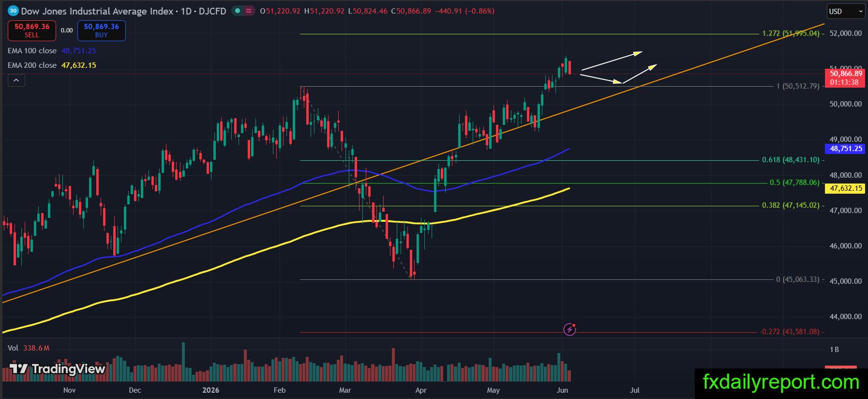Image resolution: width=868 pixels, height=399 pixels.
Task: Select the Dow Jones Industrial Average Index title
Action: click(97, 11)
